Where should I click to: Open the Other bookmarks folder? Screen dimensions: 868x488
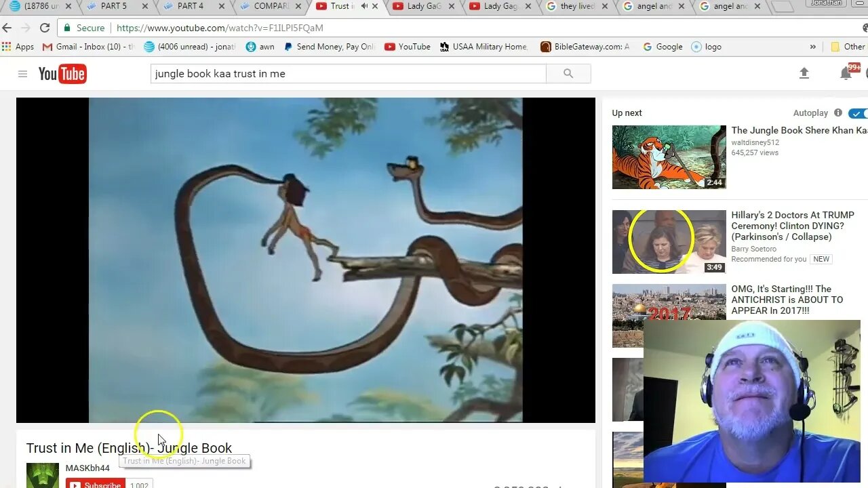[x=848, y=47]
